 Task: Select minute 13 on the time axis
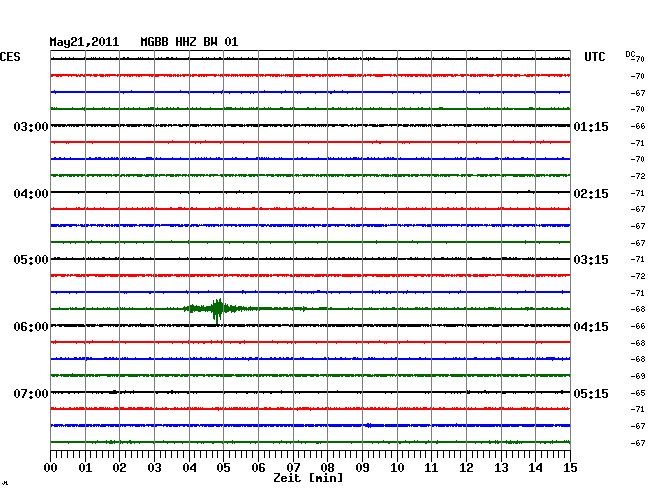501,468
